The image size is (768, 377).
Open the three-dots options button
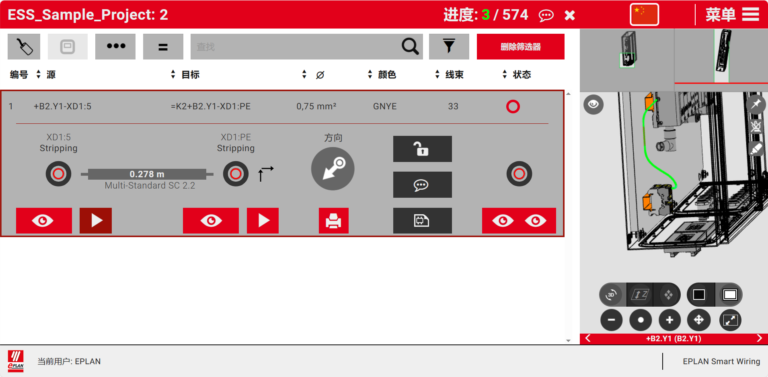click(116, 47)
